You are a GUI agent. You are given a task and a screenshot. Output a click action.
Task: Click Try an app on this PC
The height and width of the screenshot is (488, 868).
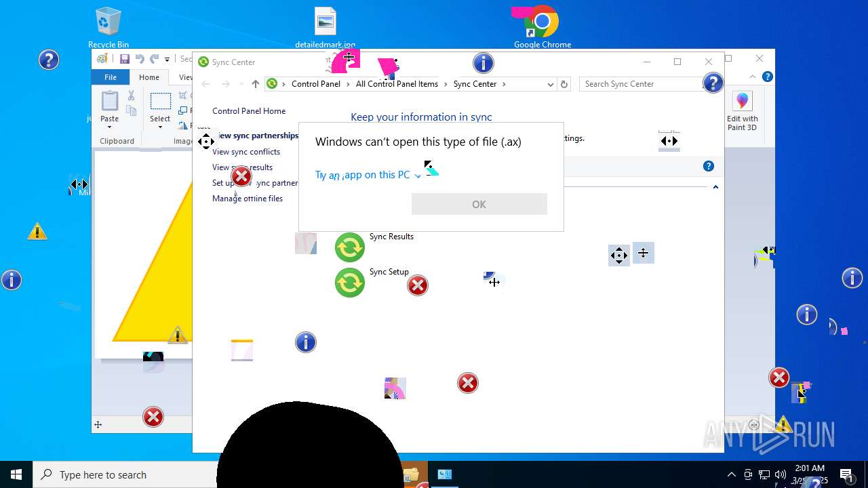[x=368, y=175]
